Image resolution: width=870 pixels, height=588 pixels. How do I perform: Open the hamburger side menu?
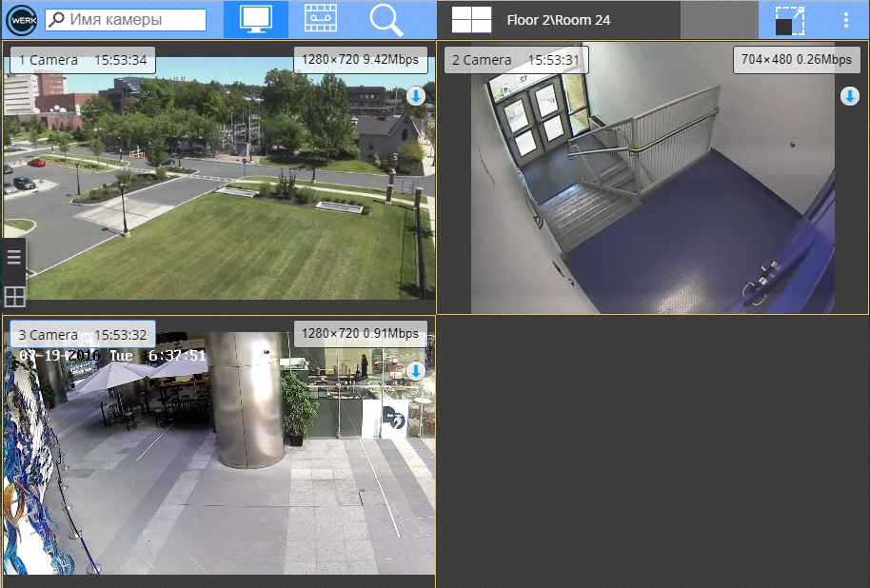click(x=14, y=257)
